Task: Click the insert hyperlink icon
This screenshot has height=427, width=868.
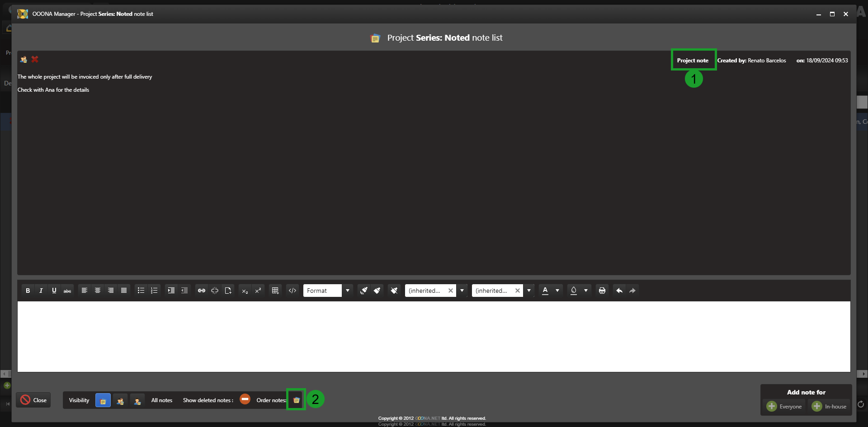Action: pyautogui.click(x=202, y=291)
